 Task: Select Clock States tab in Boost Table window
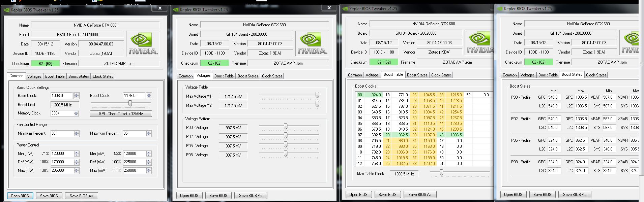click(441, 75)
